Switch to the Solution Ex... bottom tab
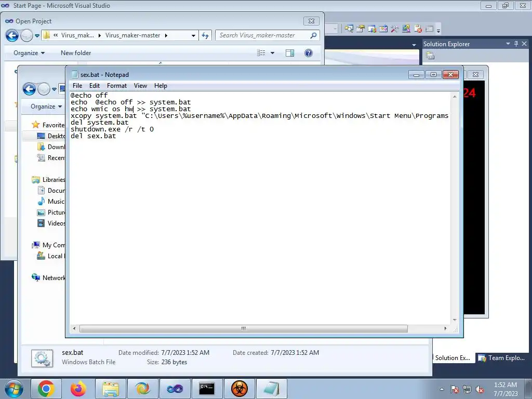The width and height of the screenshot is (532, 399). (452, 358)
